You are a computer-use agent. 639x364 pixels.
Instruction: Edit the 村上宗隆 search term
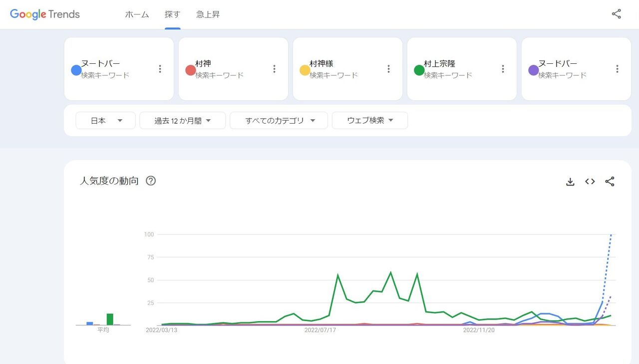(x=440, y=64)
